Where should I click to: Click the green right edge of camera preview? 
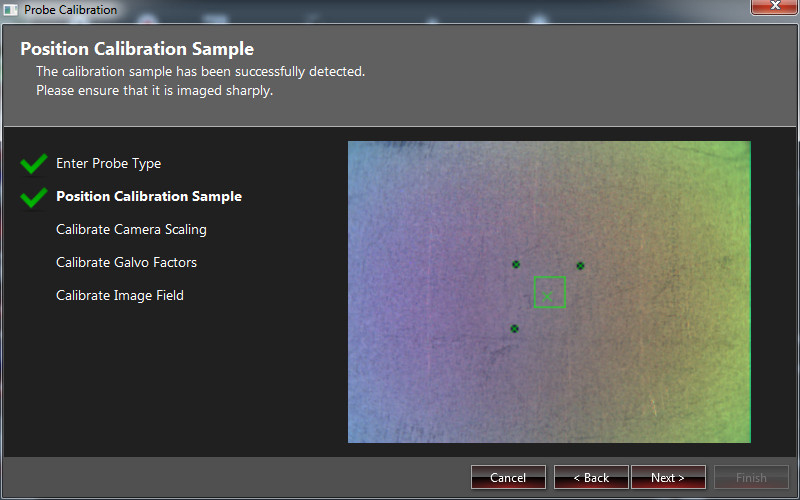748,292
